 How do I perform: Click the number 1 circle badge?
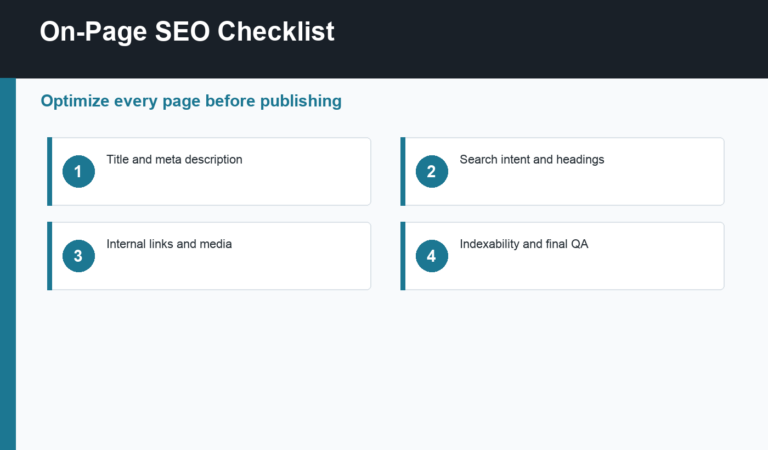(x=78, y=171)
